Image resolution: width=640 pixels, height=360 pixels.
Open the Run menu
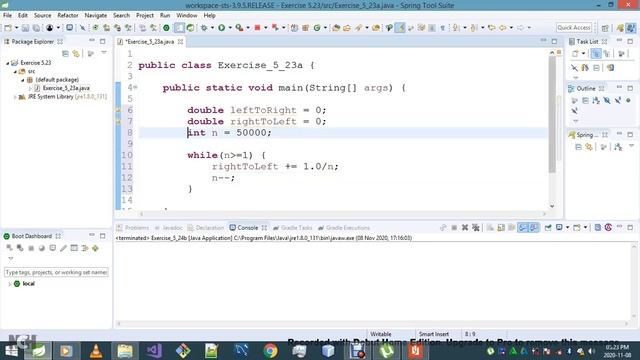click(x=165, y=16)
